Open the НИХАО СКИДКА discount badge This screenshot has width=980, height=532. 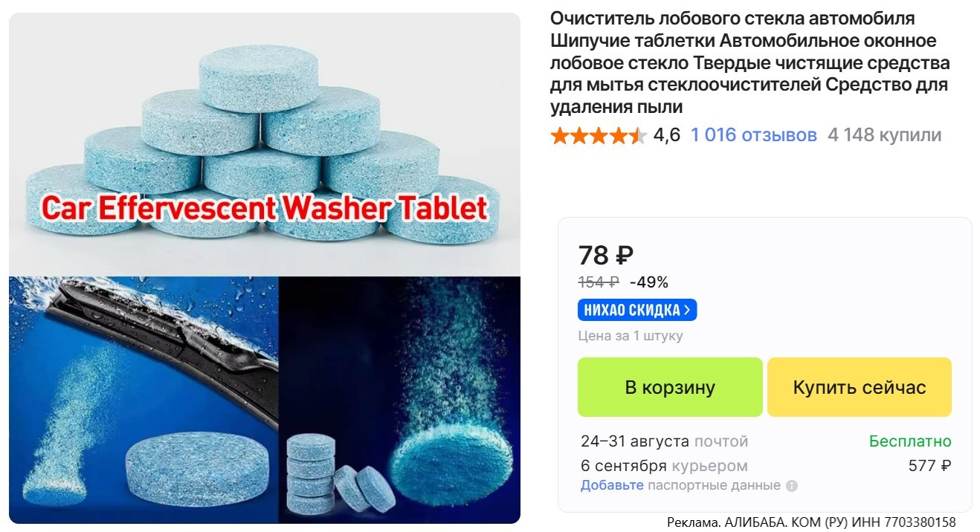pos(637,310)
